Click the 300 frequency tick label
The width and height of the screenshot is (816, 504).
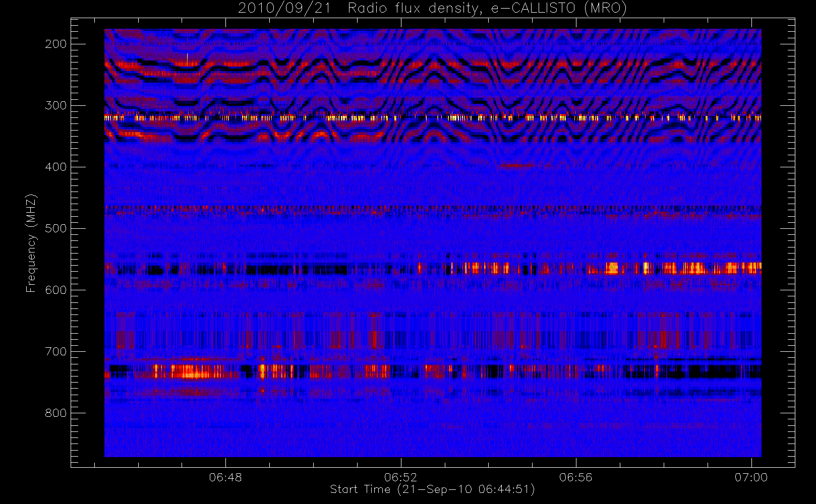(56, 105)
